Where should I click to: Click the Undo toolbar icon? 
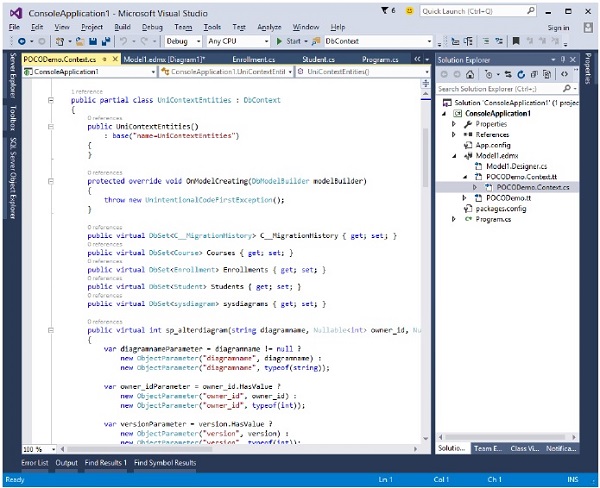click(x=125, y=42)
